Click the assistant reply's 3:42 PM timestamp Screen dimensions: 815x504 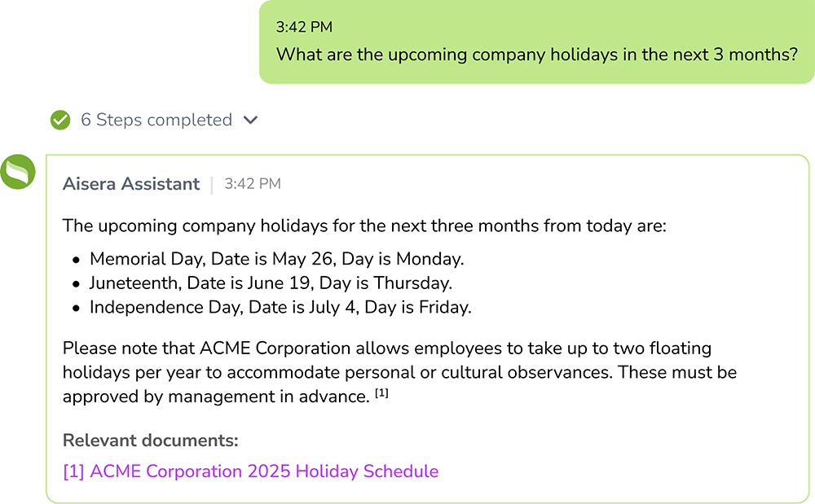tap(253, 184)
